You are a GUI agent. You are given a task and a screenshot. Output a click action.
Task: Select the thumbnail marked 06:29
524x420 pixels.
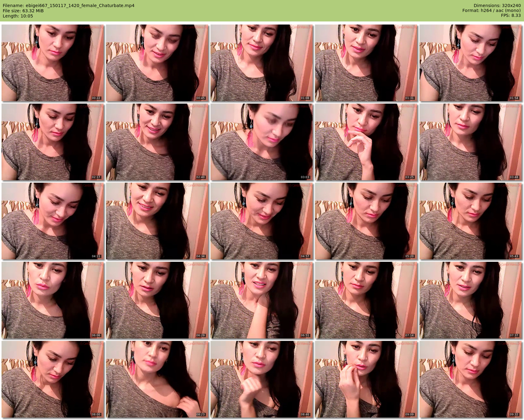click(157, 300)
